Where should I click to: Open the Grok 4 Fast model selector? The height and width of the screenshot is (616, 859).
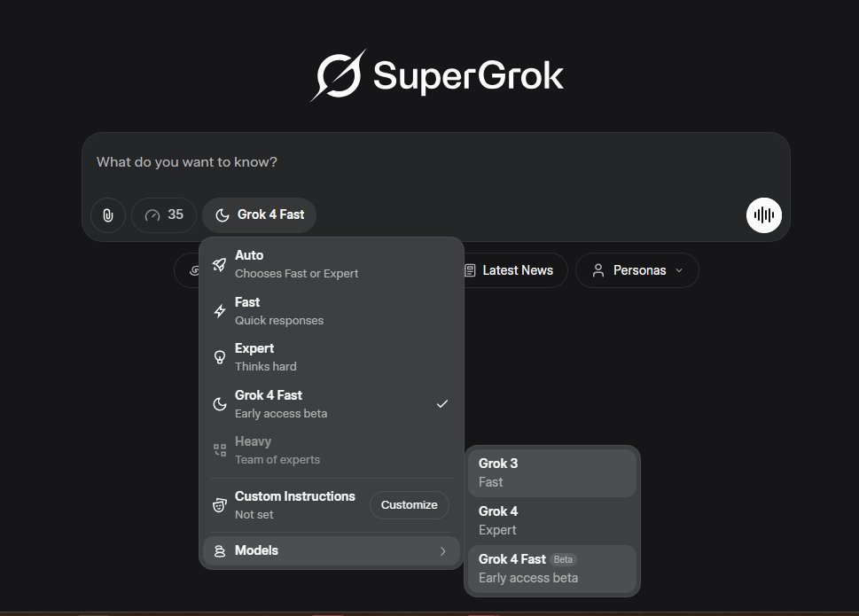[259, 215]
